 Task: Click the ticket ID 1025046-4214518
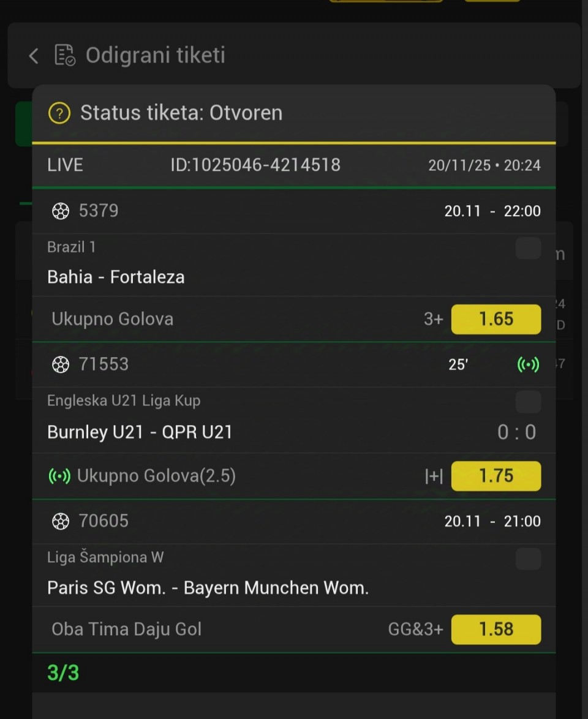255,165
